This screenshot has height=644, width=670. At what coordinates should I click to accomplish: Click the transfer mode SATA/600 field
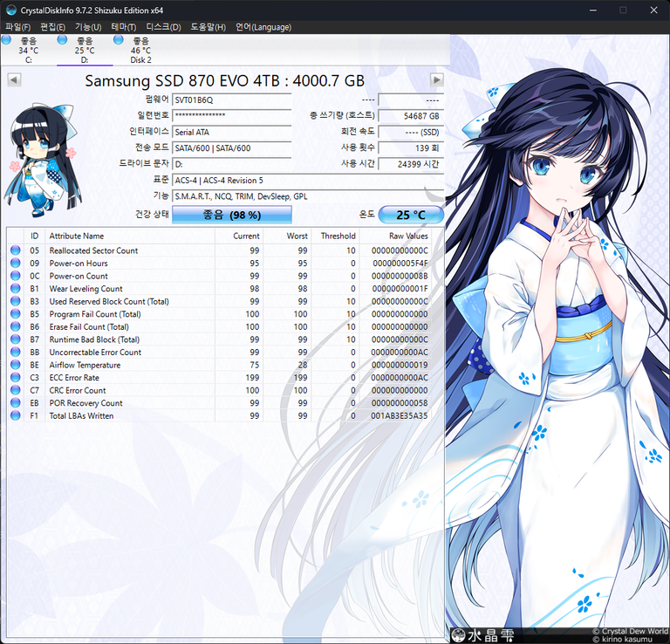[232, 148]
